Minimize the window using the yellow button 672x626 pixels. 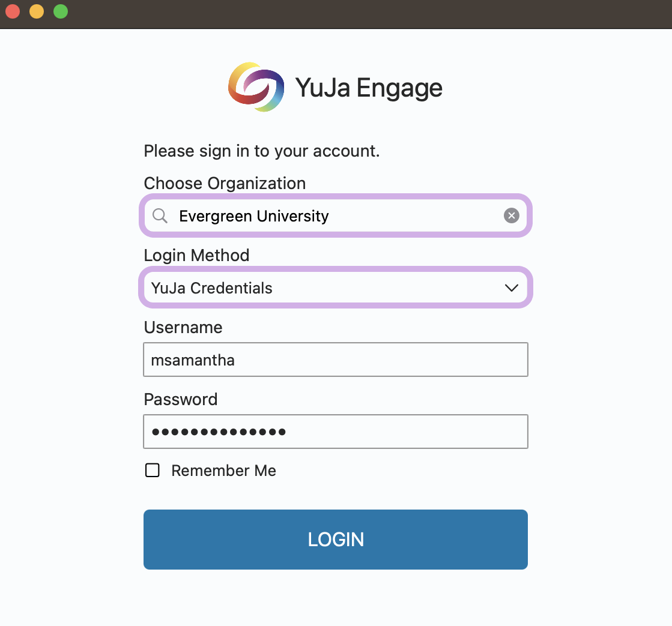pyautogui.click(x=37, y=11)
